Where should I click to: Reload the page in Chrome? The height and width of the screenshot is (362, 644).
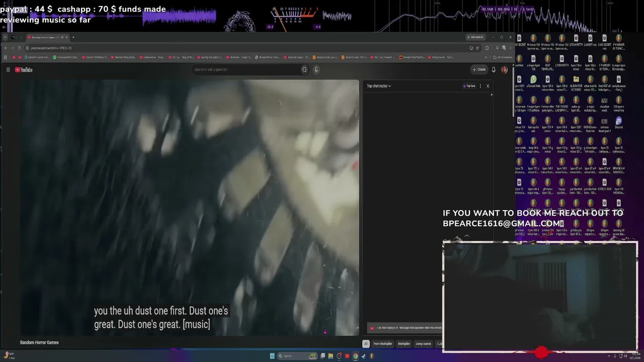[19, 48]
